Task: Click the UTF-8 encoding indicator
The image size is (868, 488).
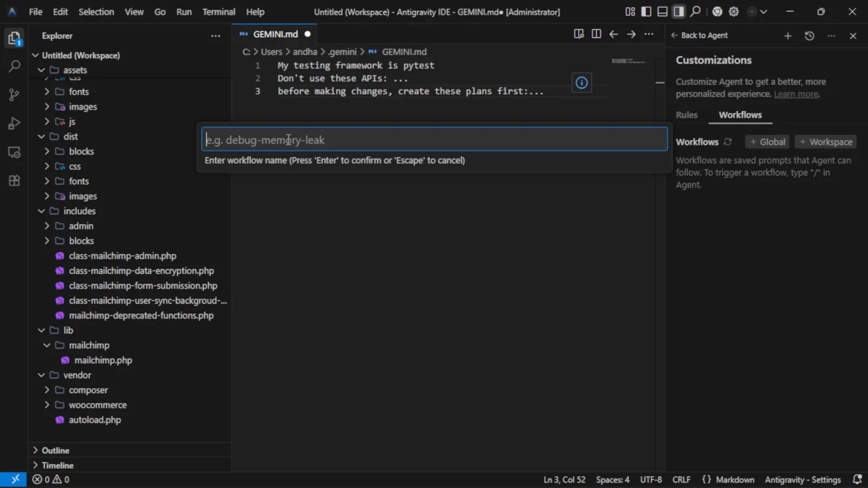Action: coord(651,479)
